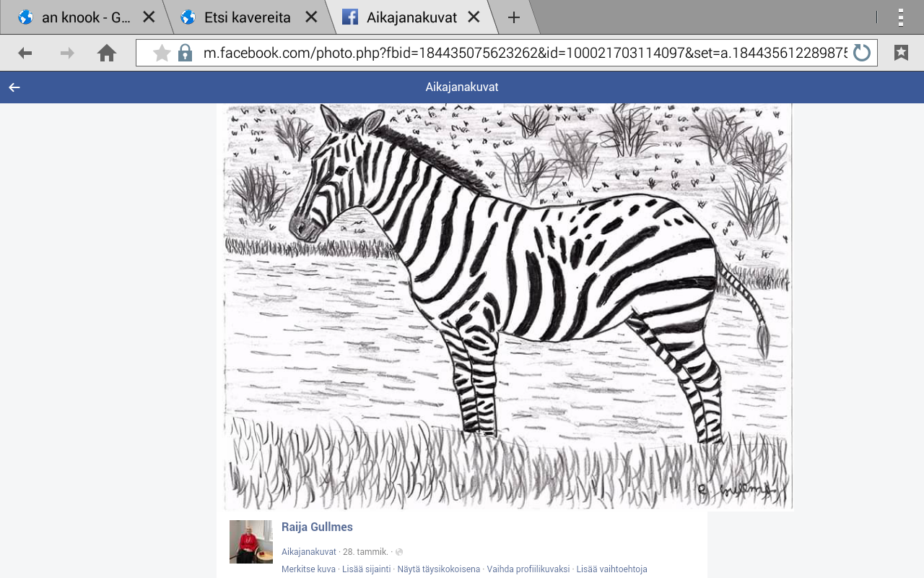The width and height of the screenshot is (924, 578).
Task: Go back with browser back arrow
Action: tap(25, 53)
